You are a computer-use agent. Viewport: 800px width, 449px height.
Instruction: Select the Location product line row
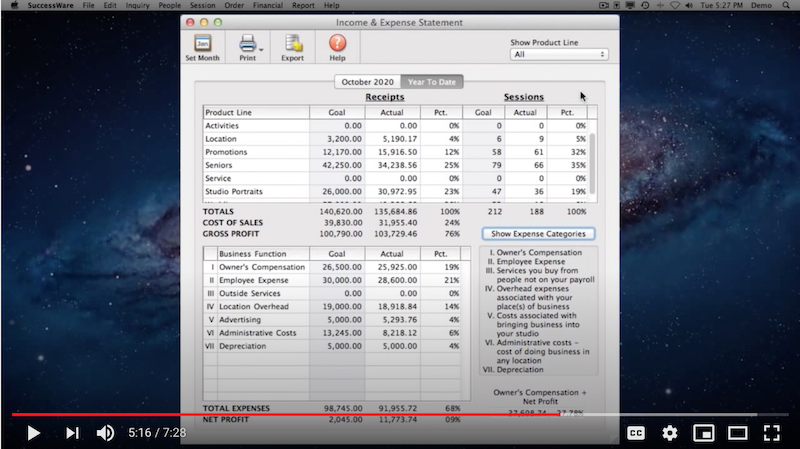tap(396, 139)
